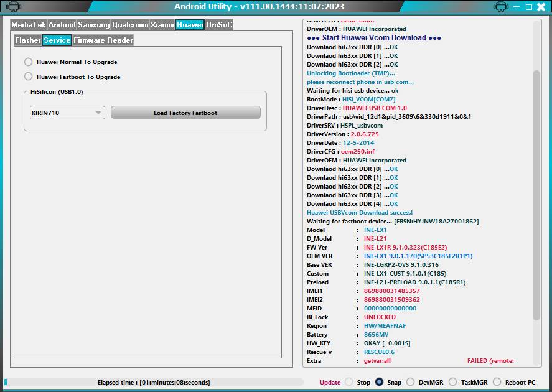The width and height of the screenshot is (552, 392).
Task: Click please reconnect phone in usb com line
Action: click(x=360, y=82)
